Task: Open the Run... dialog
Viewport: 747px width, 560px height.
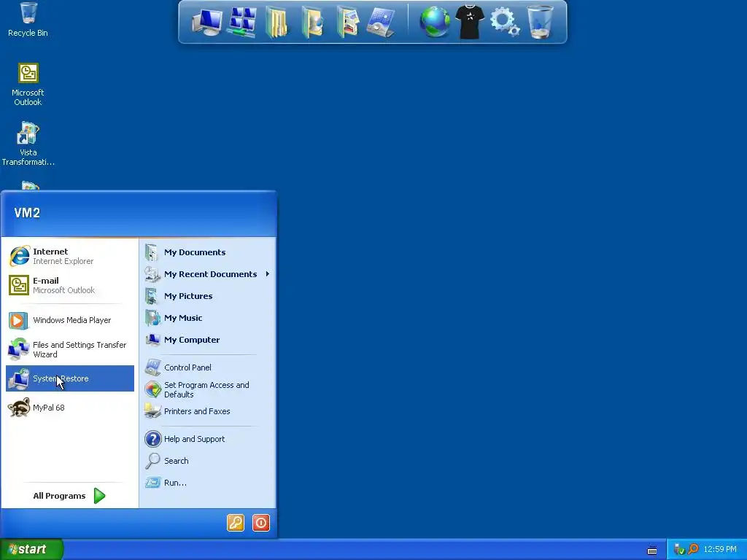Action: pyautogui.click(x=208, y=483)
